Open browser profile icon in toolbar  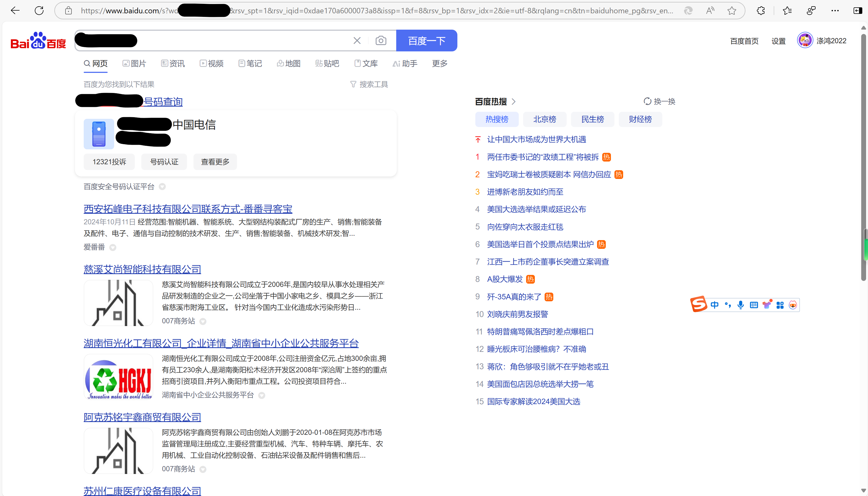[811, 11]
